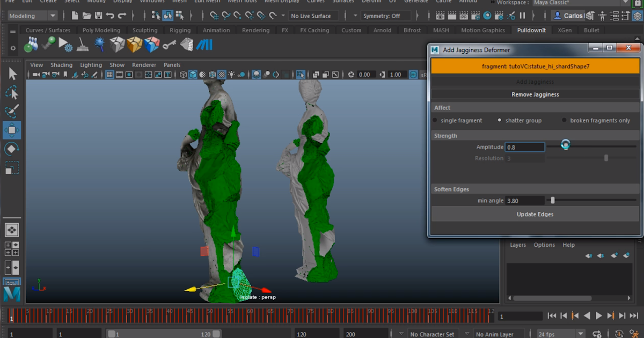Expand the 24 fps frame rate dropdown
The image size is (644, 338).
click(561, 334)
